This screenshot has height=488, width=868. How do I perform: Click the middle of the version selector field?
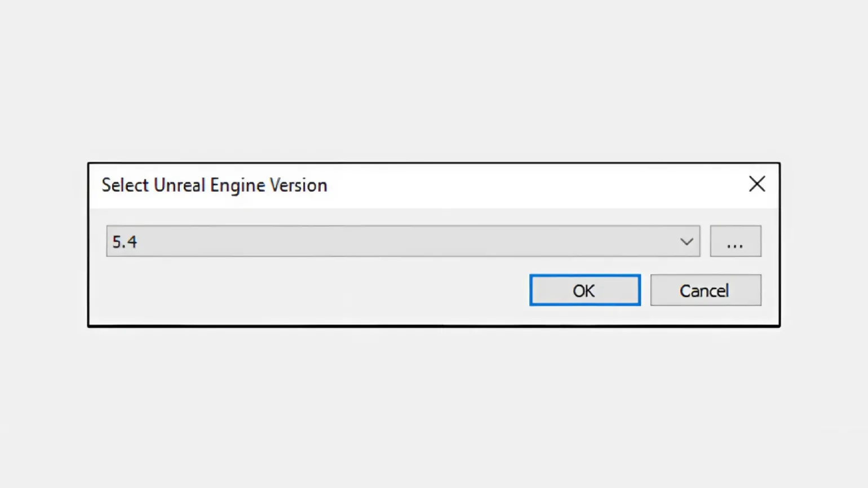click(402, 242)
